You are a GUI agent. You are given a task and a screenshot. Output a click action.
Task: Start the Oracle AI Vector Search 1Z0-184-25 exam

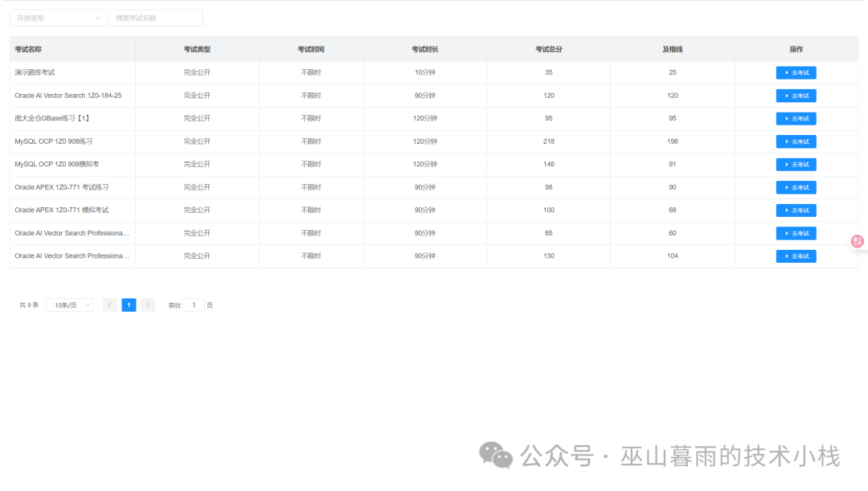point(796,96)
